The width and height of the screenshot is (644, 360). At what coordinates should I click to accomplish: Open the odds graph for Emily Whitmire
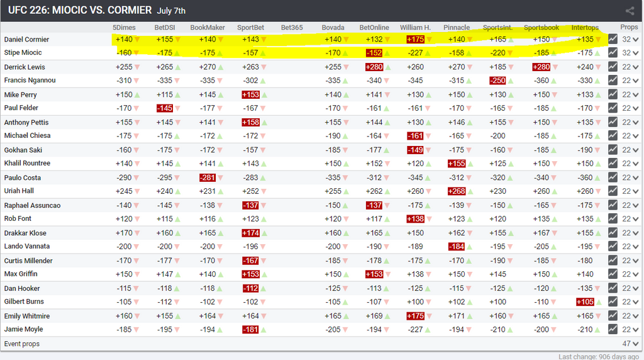click(x=613, y=315)
